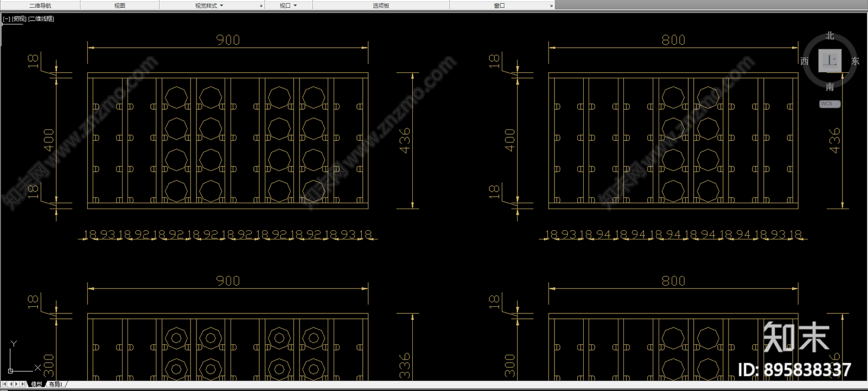Rotate view toward 南 on the ViewCube compass
Viewport: 868px width, 391px height.
click(830, 86)
